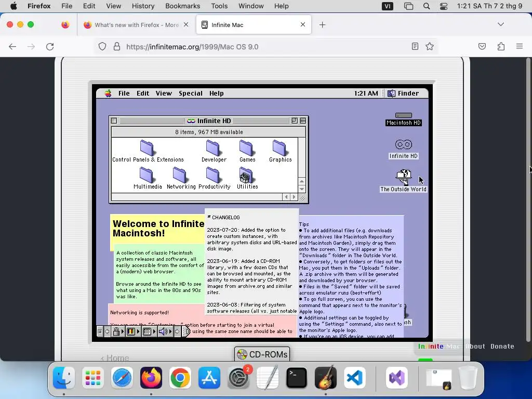Click the classic Mac menu bar clock

[366, 94]
